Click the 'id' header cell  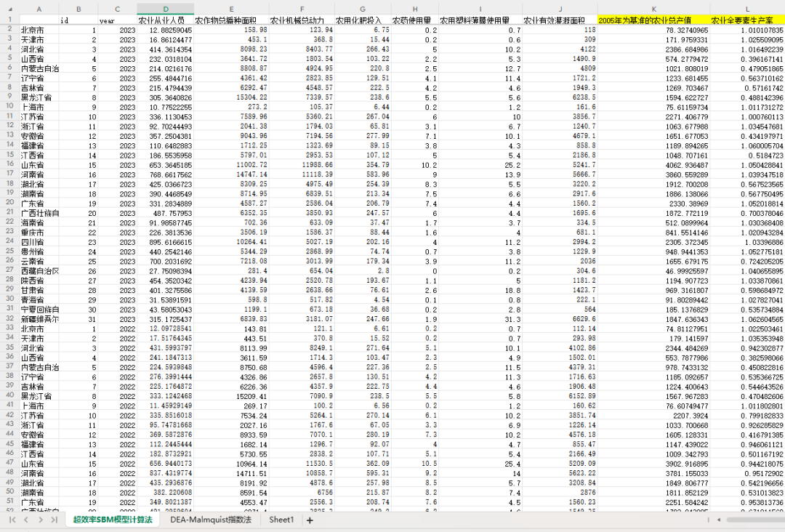[78, 20]
